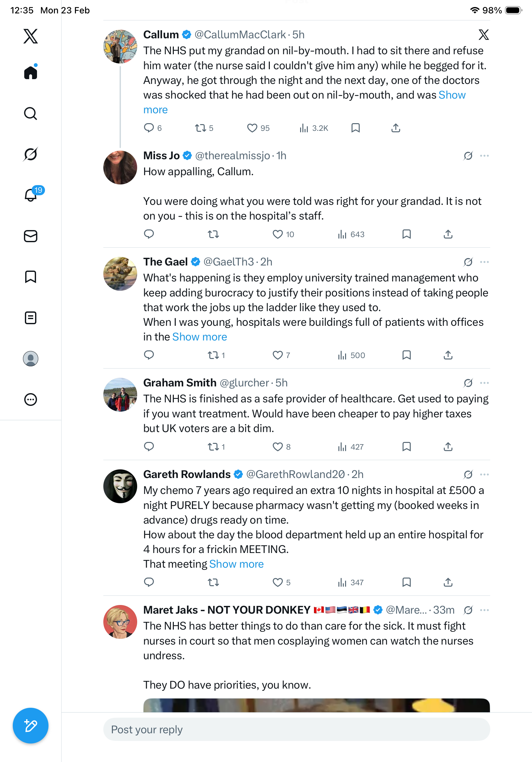Like Miss Jo's reply
This screenshot has height=762, width=532.
click(x=277, y=234)
